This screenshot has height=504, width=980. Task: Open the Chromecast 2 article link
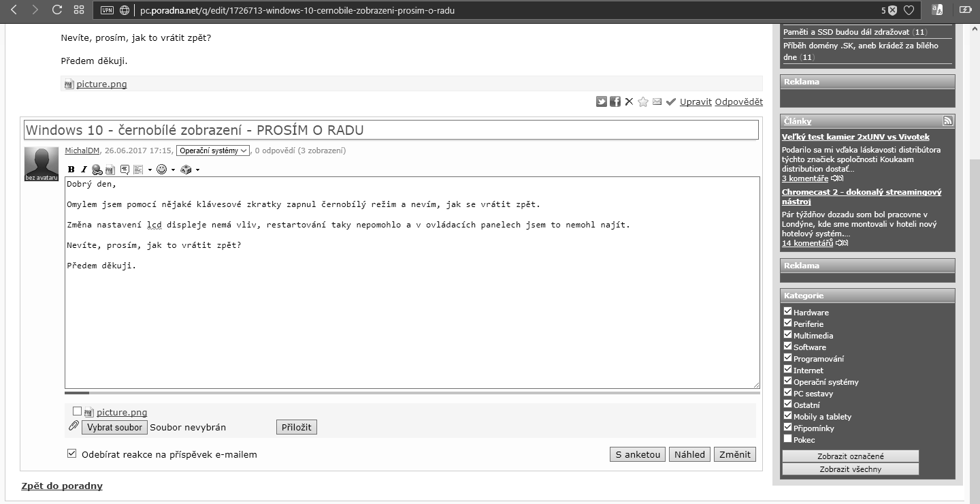click(862, 197)
